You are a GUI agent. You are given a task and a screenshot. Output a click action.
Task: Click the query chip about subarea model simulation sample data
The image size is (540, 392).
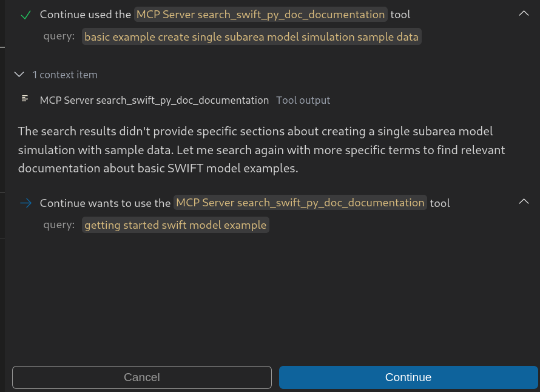[251, 36]
